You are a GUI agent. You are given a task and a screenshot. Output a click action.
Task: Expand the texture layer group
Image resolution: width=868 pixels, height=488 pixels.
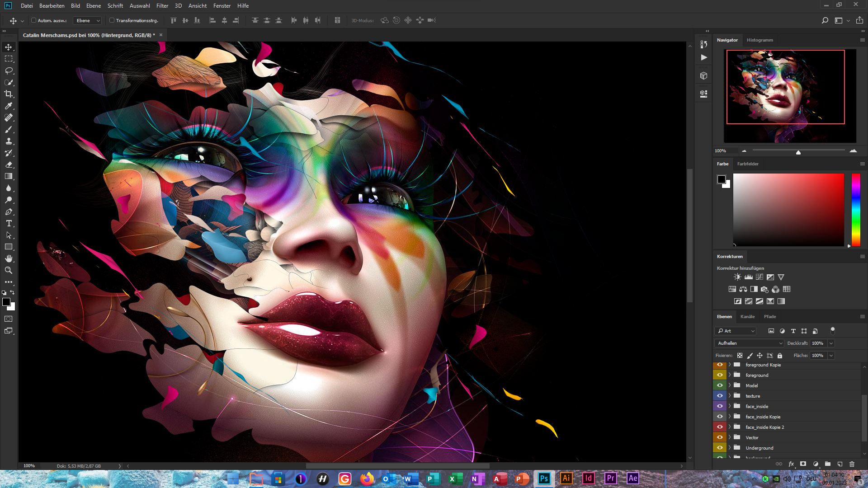pos(729,396)
